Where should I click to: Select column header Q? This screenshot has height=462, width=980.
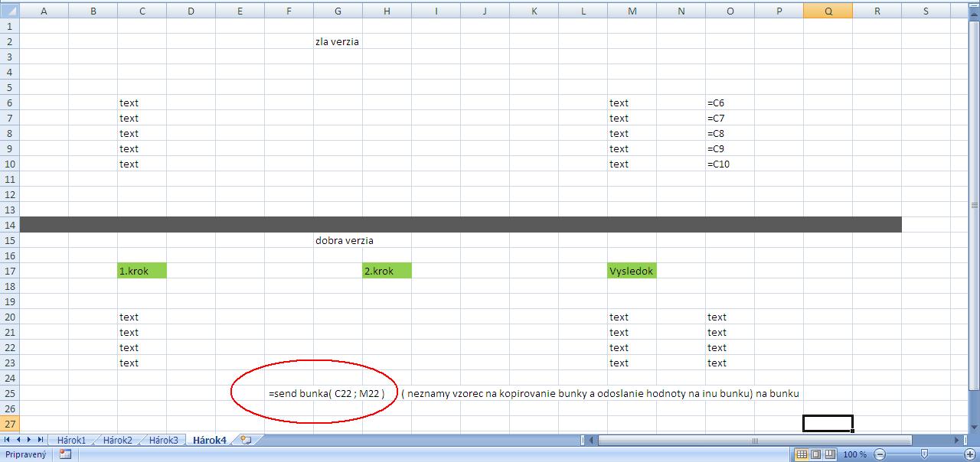[828, 11]
